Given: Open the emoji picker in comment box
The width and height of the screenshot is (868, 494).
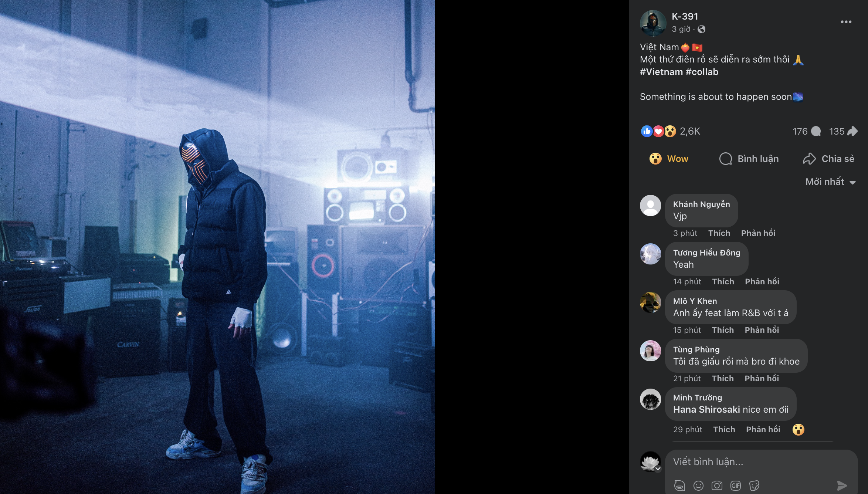Looking at the screenshot, I should pos(698,485).
